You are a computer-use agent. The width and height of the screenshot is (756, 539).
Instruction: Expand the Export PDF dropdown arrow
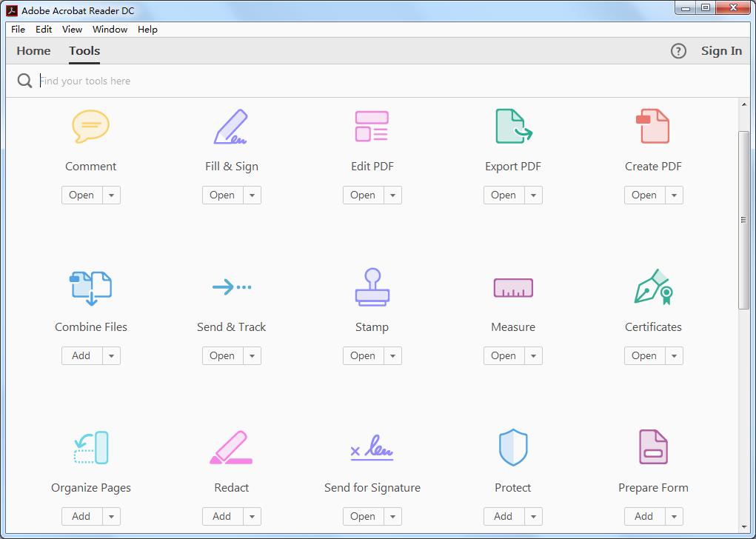[534, 195]
